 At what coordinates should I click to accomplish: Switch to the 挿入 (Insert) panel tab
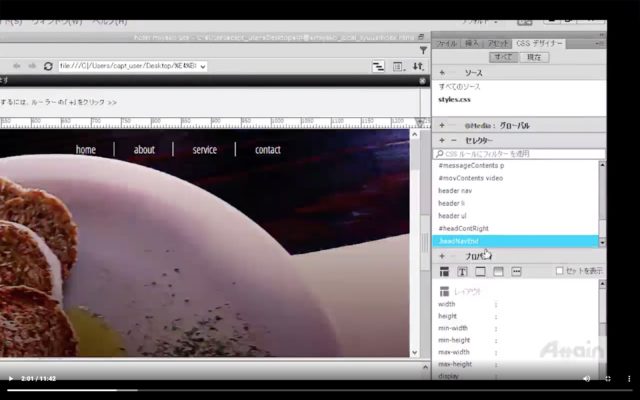point(472,44)
